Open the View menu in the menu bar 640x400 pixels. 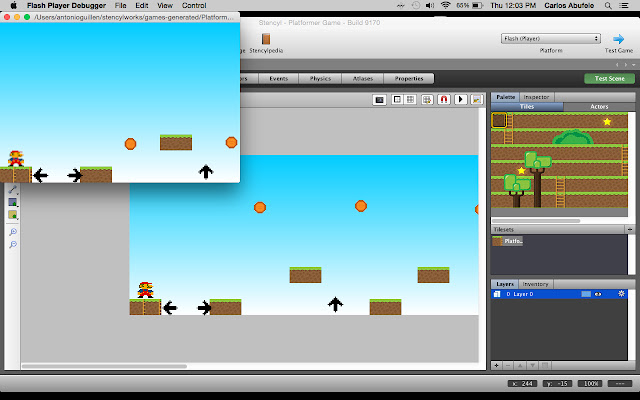click(165, 5)
